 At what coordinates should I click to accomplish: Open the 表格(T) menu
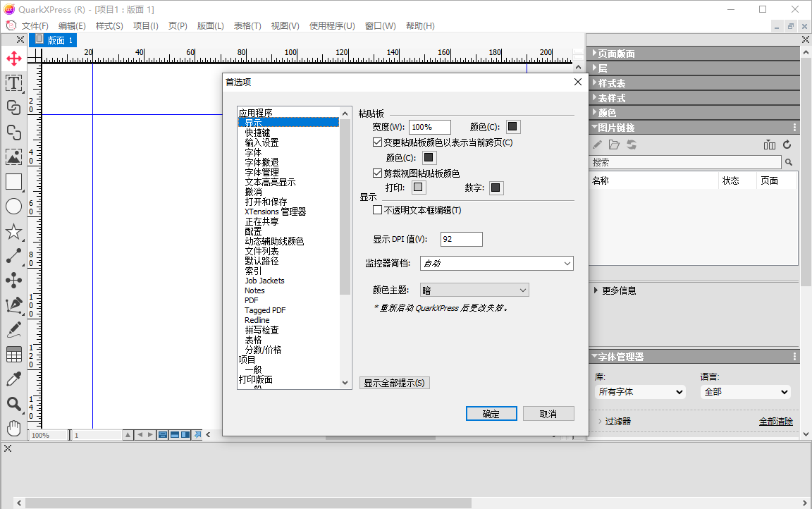247,26
